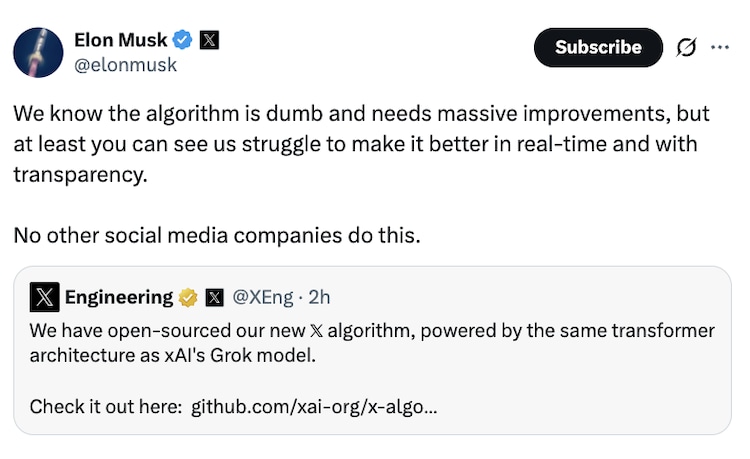Image resolution: width=750 pixels, height=459 pixels.
Task: Click the X affiliation badge beside Elon Musk
Action: [209, 40]
